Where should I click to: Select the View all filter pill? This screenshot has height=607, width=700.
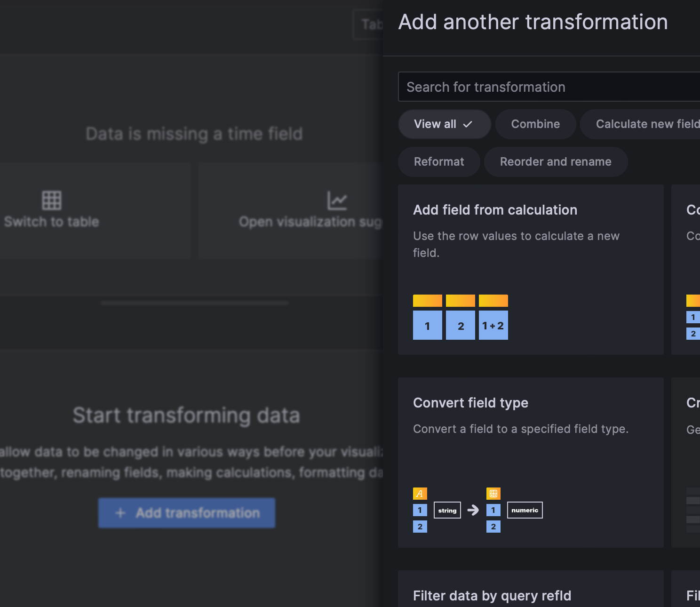445,124
